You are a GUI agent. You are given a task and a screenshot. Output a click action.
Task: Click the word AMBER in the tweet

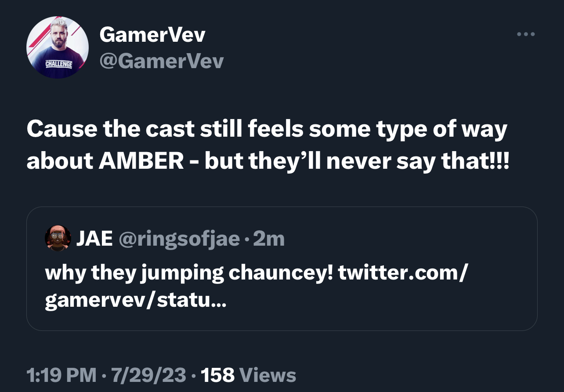[141, 161]
